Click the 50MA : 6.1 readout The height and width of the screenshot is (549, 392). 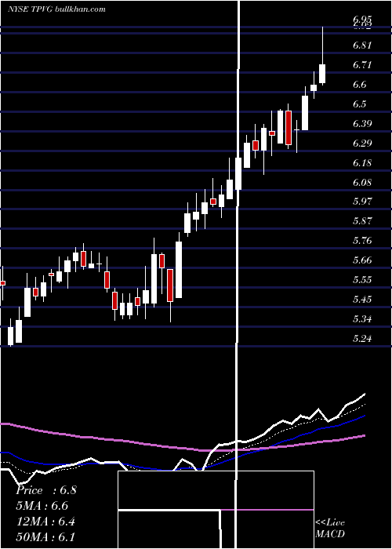[x=45, y=536]
